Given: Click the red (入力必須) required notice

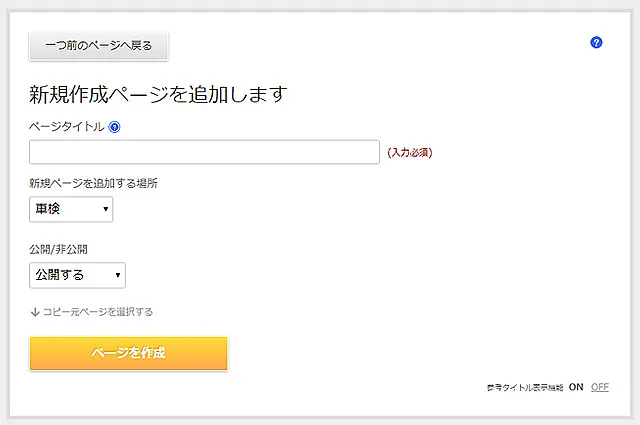Looking at the screenshot, I should pos(410,153).
